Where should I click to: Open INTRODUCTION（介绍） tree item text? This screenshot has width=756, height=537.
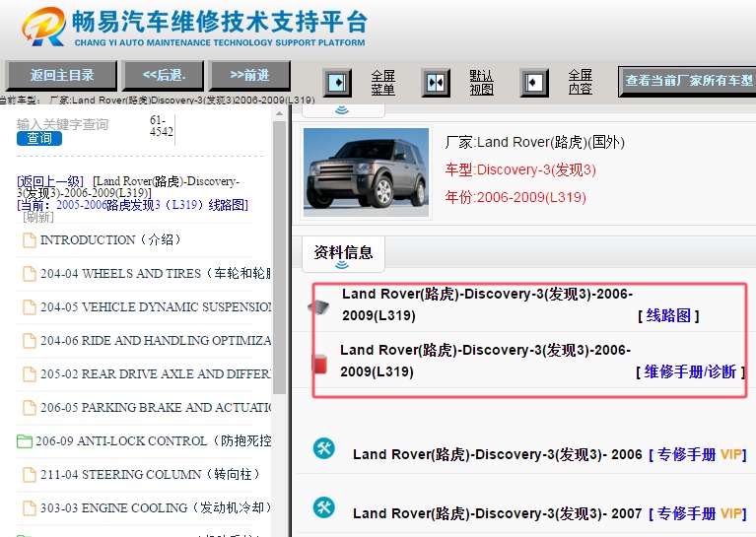click(x=111, y=240)
